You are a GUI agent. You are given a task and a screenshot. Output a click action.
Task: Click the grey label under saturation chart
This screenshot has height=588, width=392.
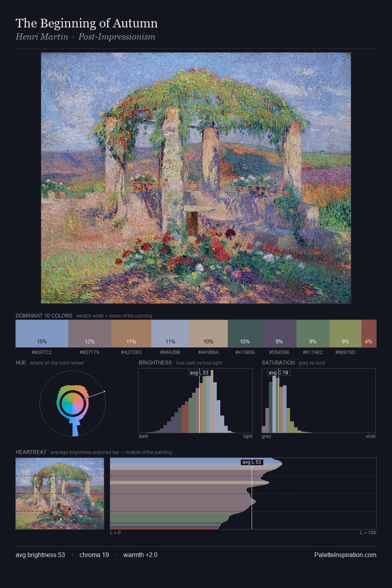click(267, 436)
